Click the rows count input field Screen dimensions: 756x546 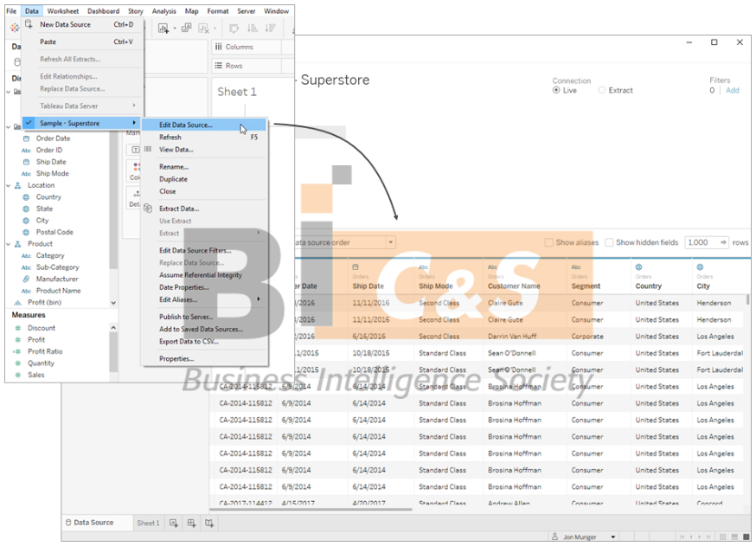701,243
